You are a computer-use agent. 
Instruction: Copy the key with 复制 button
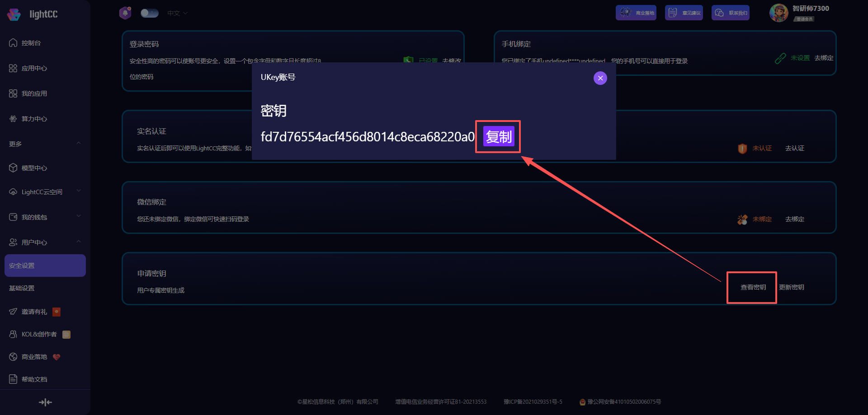coord(498,136)
